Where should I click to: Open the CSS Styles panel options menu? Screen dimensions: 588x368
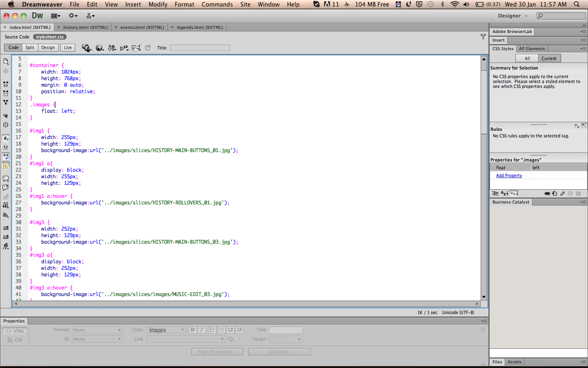583,49
